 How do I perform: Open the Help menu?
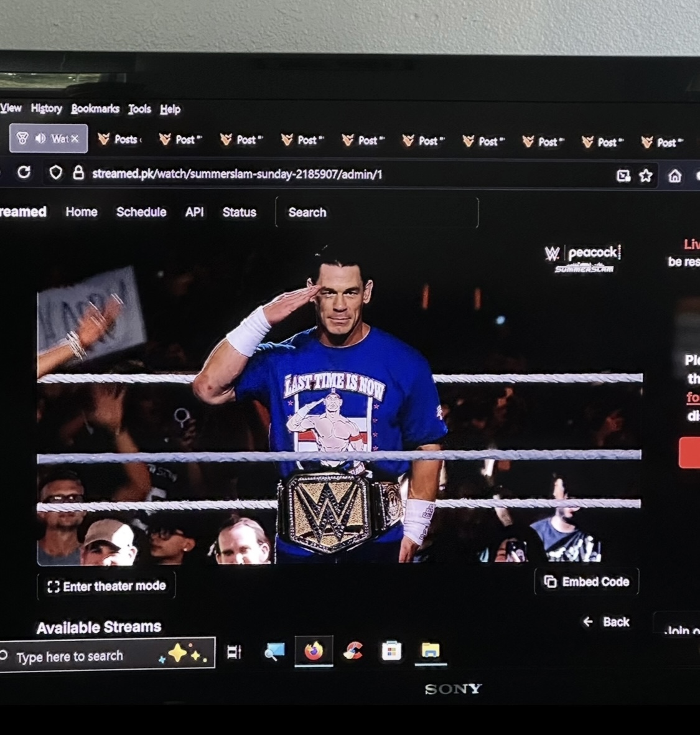click(170, 110)
